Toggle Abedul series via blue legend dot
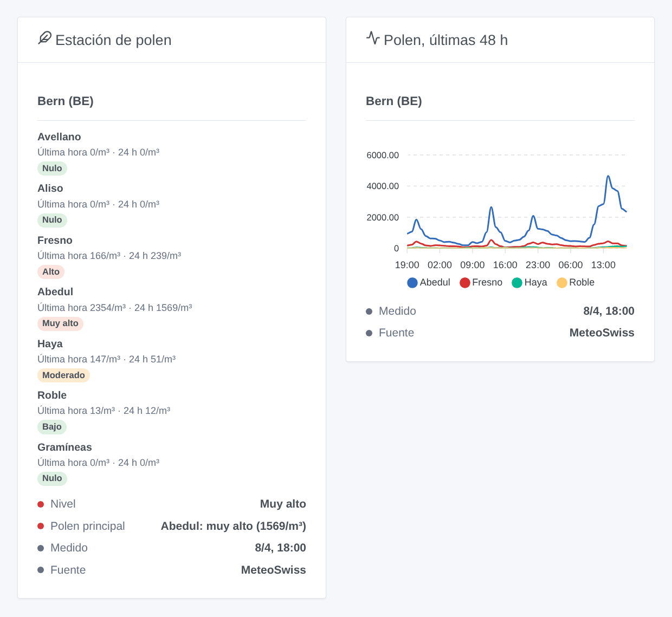Screen dimensions: 672x617 point(412,283)
